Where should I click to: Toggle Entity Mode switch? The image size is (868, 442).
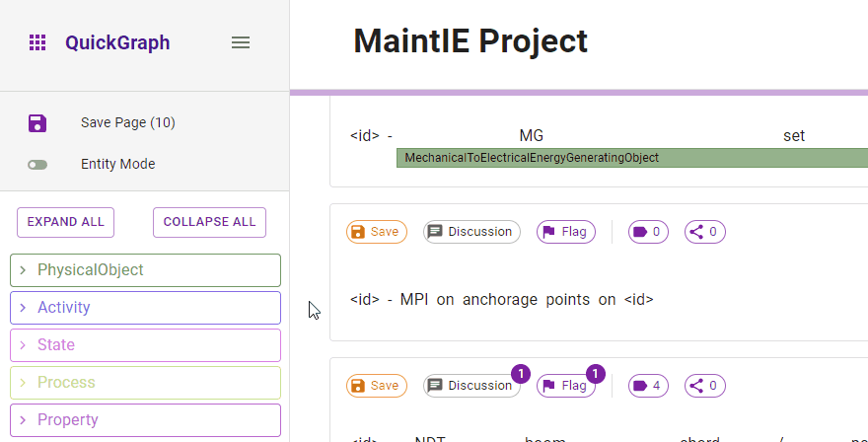pyautogui.click(x=37, y=165)
